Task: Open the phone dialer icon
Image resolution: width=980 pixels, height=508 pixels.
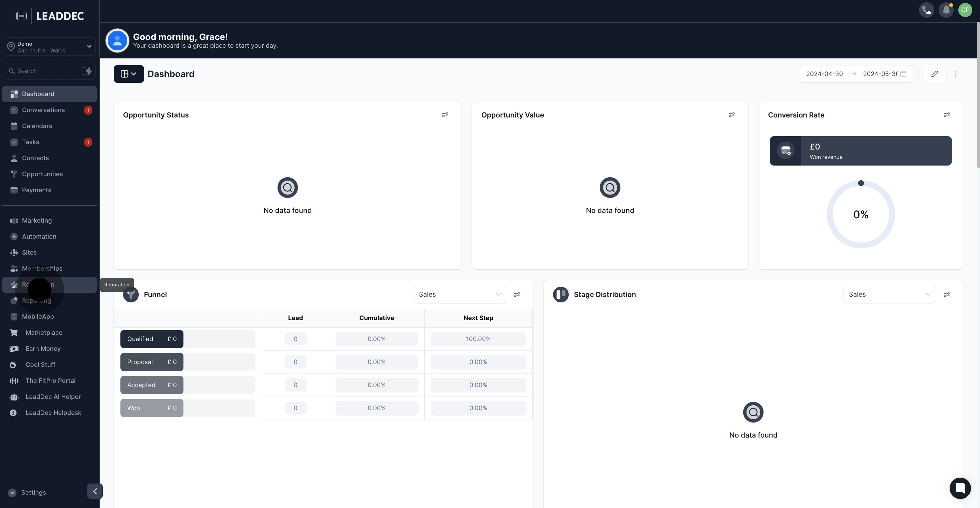Action: (x=926, y=10)
